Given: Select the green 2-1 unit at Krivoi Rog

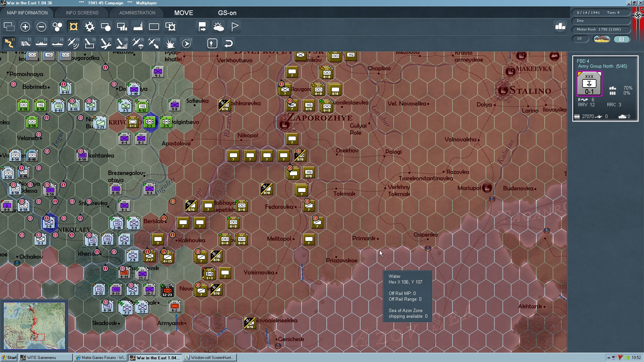Looking at the screenshot, I should [x=150, y=122].
